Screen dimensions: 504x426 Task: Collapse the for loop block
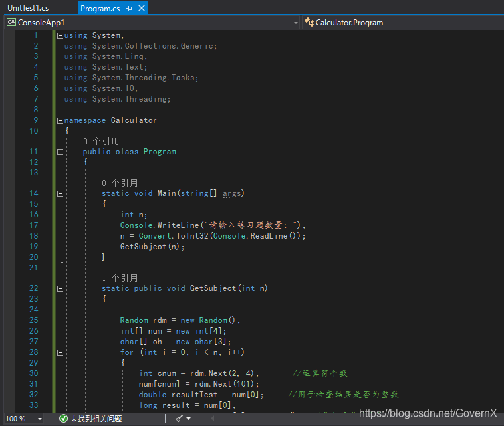click(60, 352)
